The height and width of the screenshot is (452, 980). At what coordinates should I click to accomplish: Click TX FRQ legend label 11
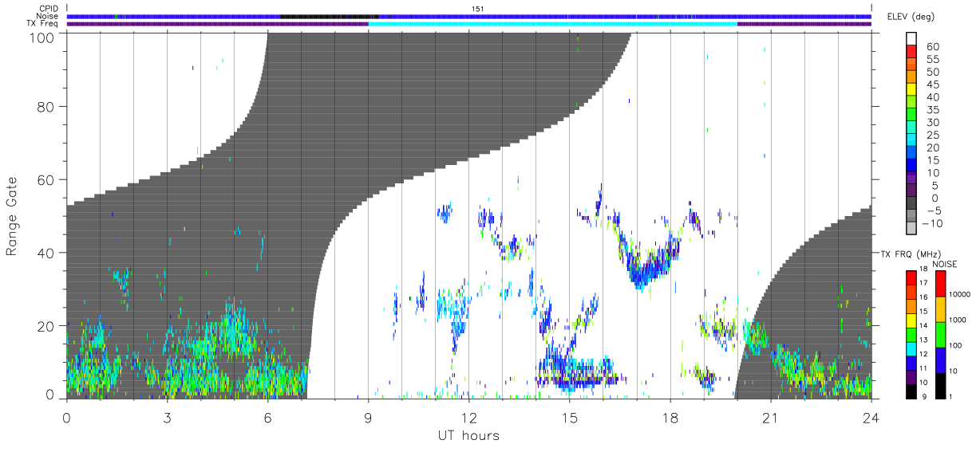click(923, 368)
